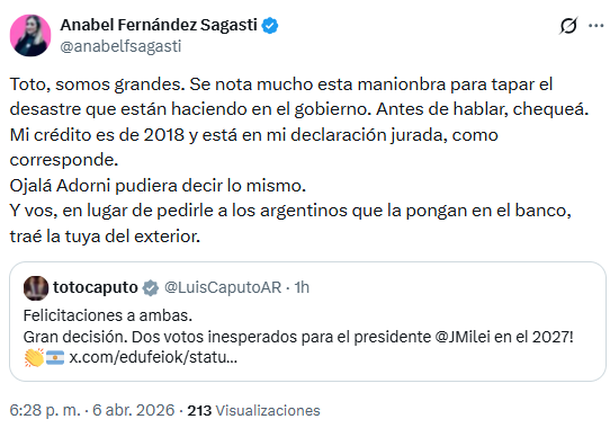Image resolution: width=610 pixels, height=428 pixels.
Task: Open the x.com/edufeiok/statu... link
Action: click(x=154, y=358)
